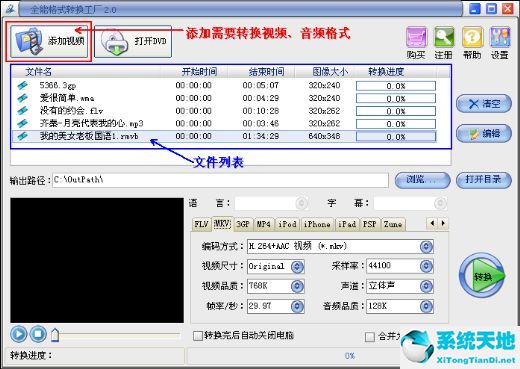
Task: Click the 编辑 edit button
Action: pos(483,134)
